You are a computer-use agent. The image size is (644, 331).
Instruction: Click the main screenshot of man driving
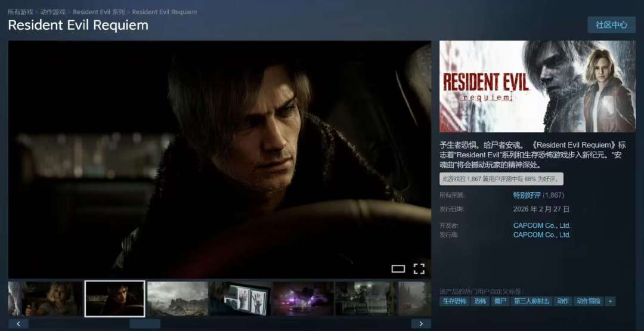coord(219,159)
